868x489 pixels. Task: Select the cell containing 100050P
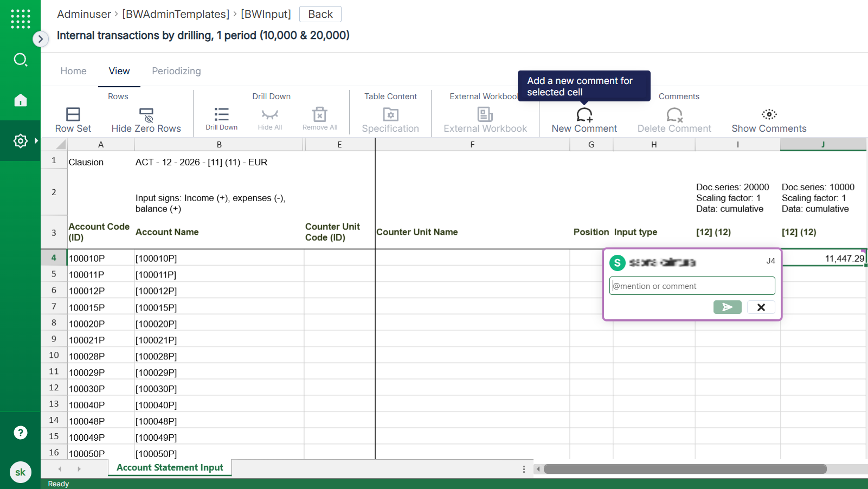point(101,453)
